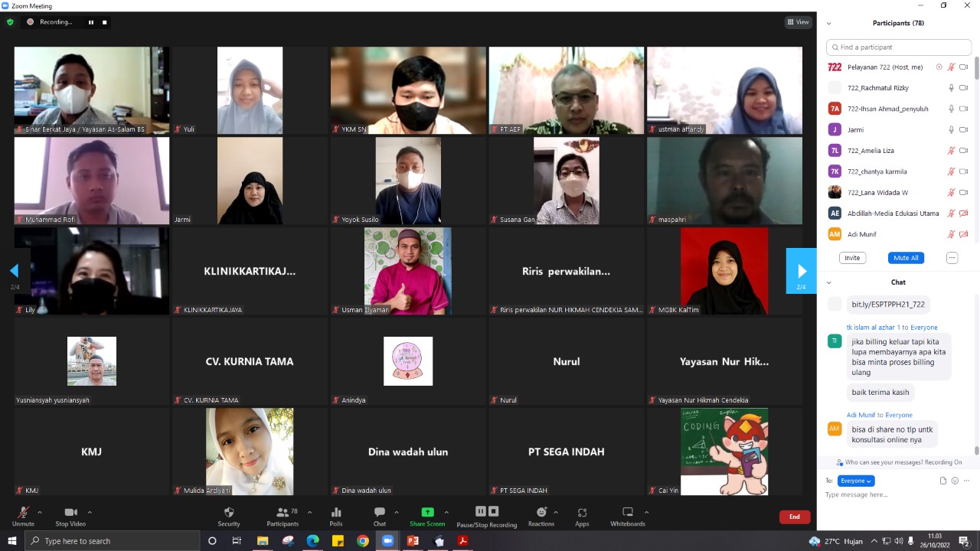Open the Polls icon
The height and width of the screenshot is (551, 980).
336,513
